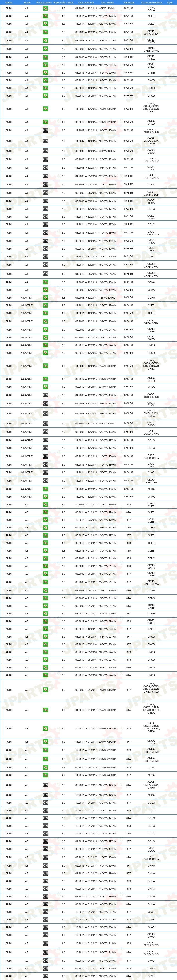Select '04.2009 -> 05.2016' in A4 155kW row
Screen dimensions: 177x980
coord(86,57)
